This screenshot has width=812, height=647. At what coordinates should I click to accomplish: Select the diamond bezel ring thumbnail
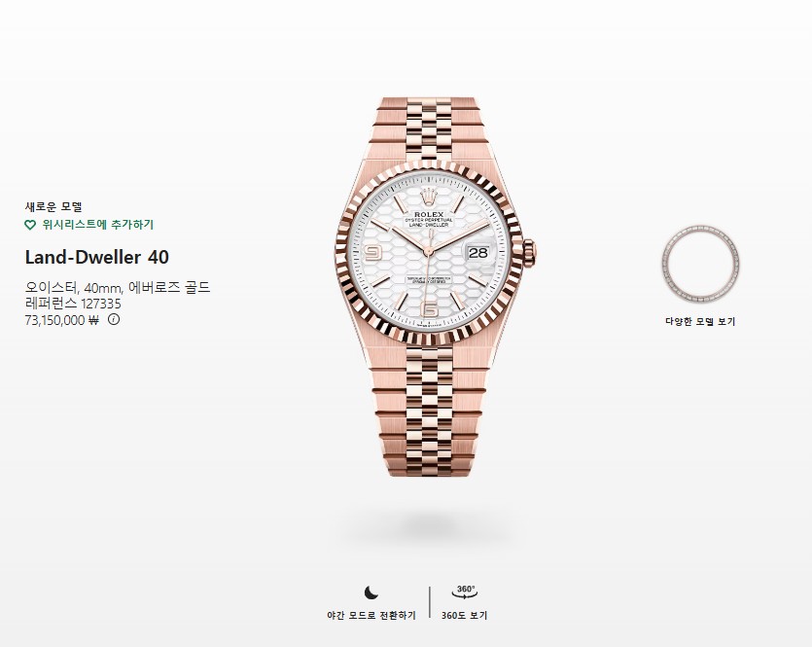coord(700,265)
